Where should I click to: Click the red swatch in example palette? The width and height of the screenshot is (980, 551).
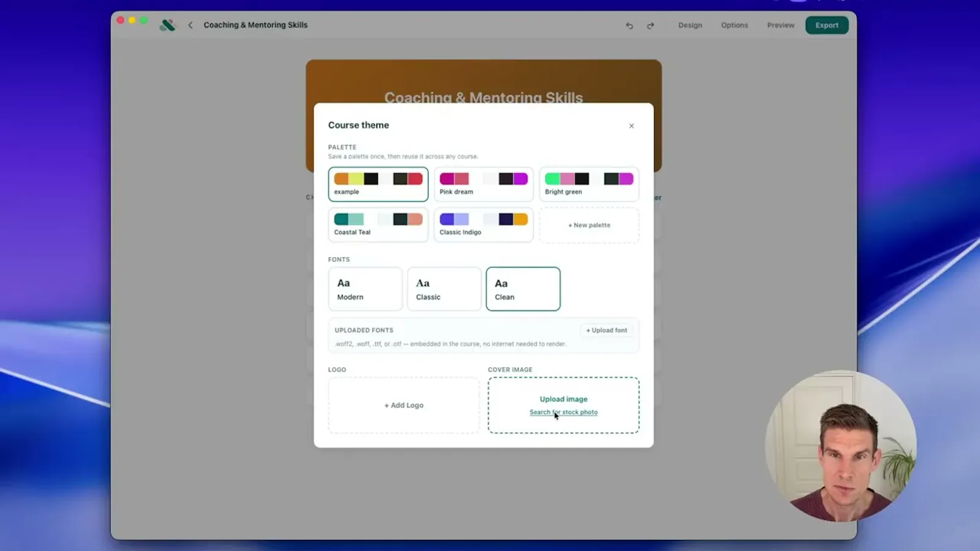click(415, 179)
